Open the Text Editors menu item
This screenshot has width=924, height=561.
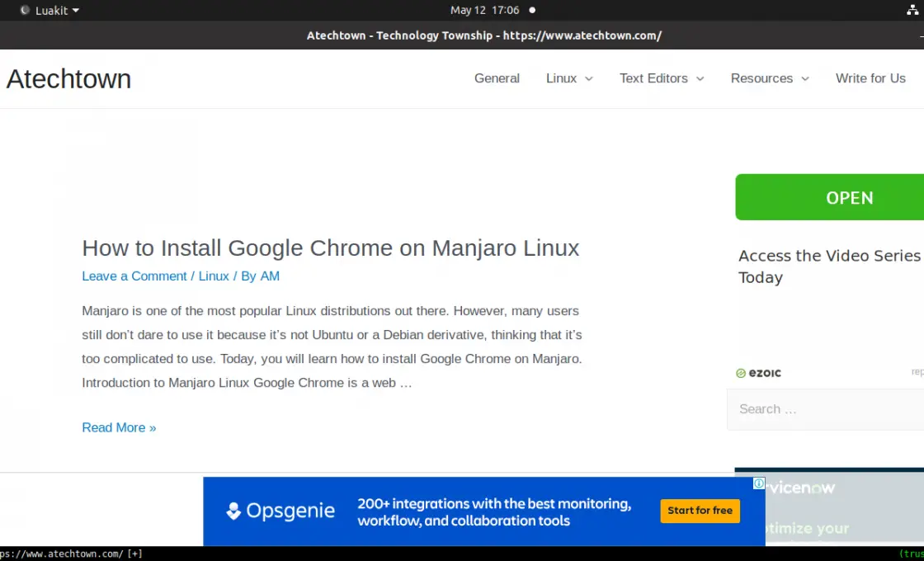(x=653, y=78)
